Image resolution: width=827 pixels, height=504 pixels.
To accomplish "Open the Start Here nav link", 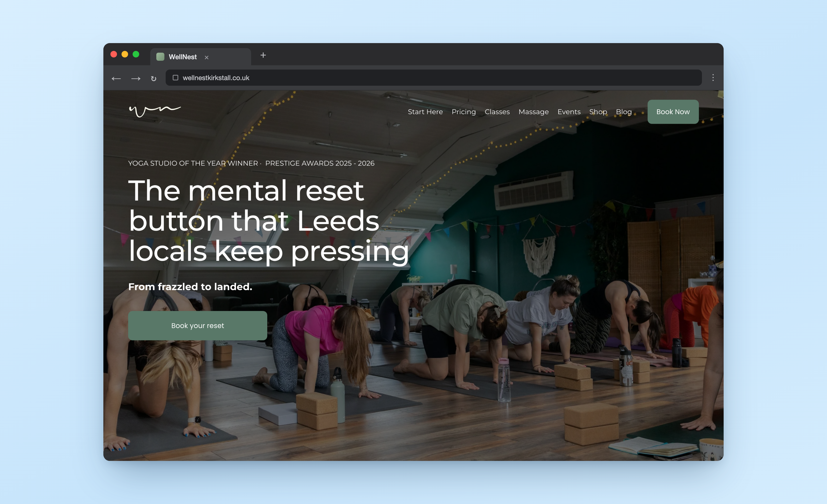I will coord(425,112).
